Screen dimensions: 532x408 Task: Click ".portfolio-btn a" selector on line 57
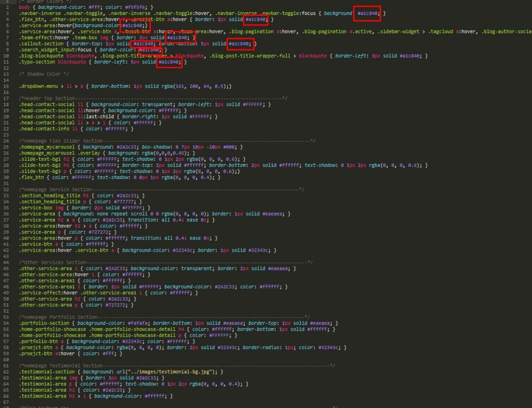pyautogui.click(x=41, y=342)
